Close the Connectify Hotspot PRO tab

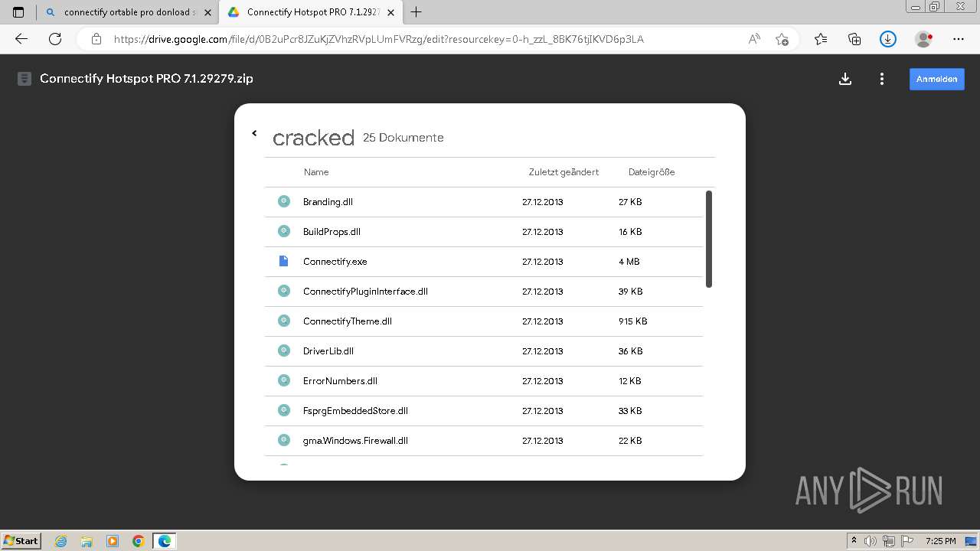click(x=390, y=12)
